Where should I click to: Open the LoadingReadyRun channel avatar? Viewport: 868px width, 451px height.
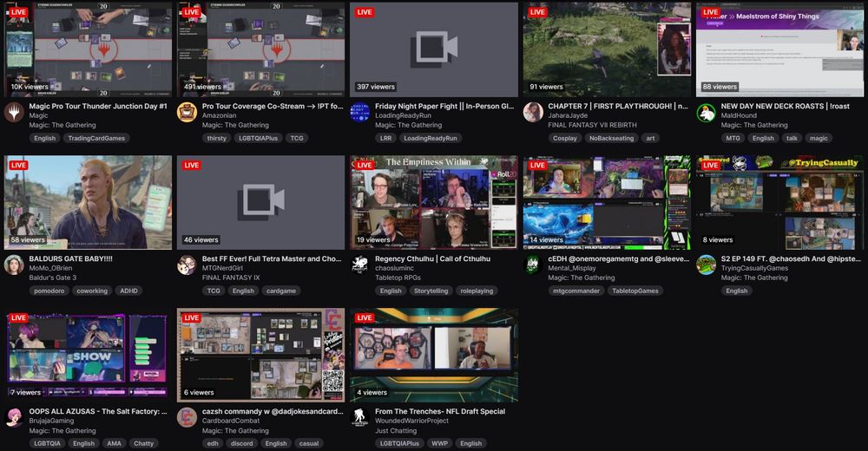[360, 113]
